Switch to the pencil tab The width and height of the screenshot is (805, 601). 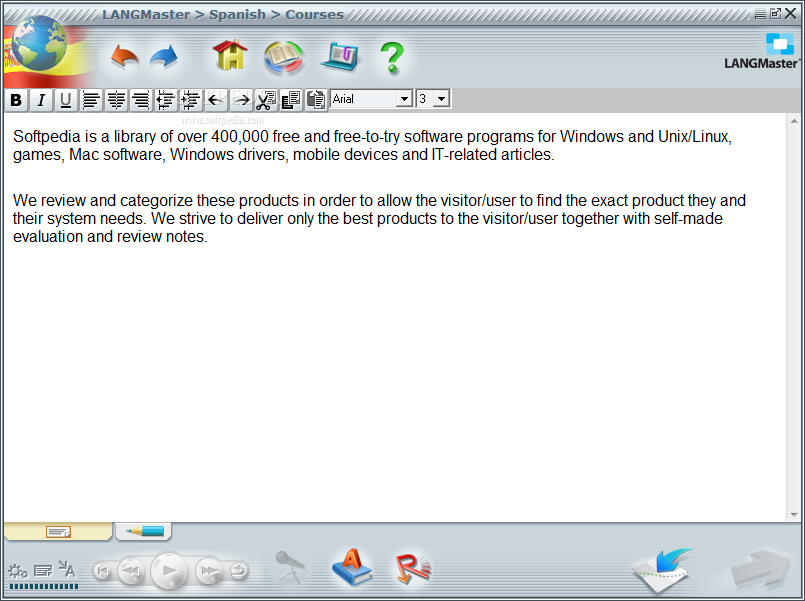point(144,532)
